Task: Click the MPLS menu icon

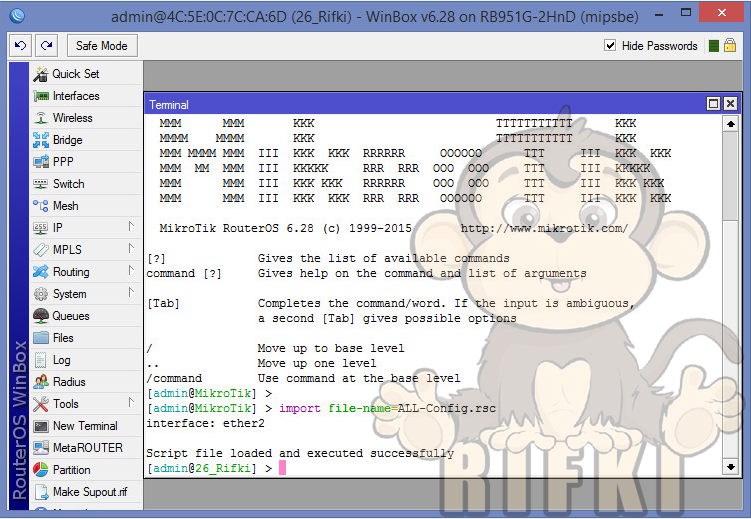Action: tap(41, 250)
